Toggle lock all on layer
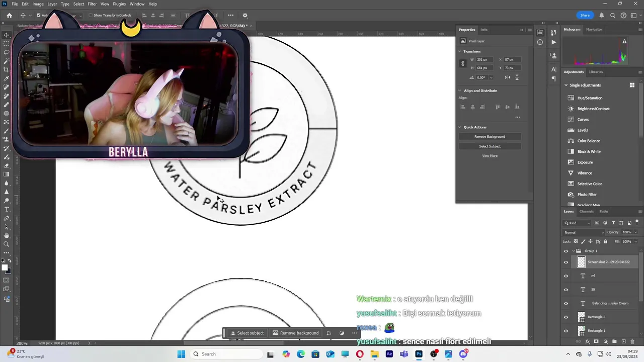The image size is (644, 362). click(605, 241)
